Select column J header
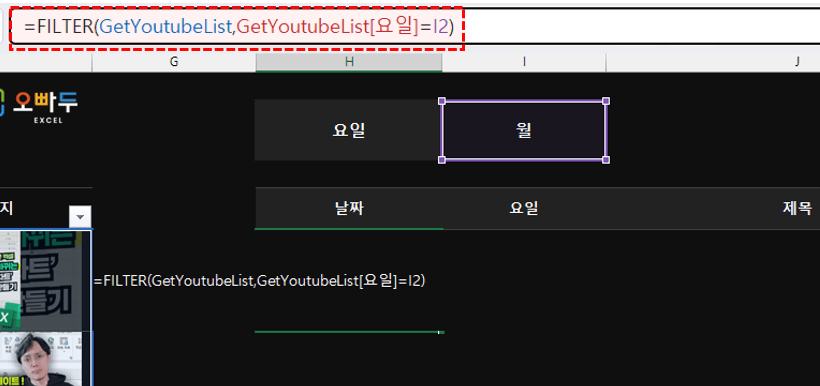 [713, 62]
